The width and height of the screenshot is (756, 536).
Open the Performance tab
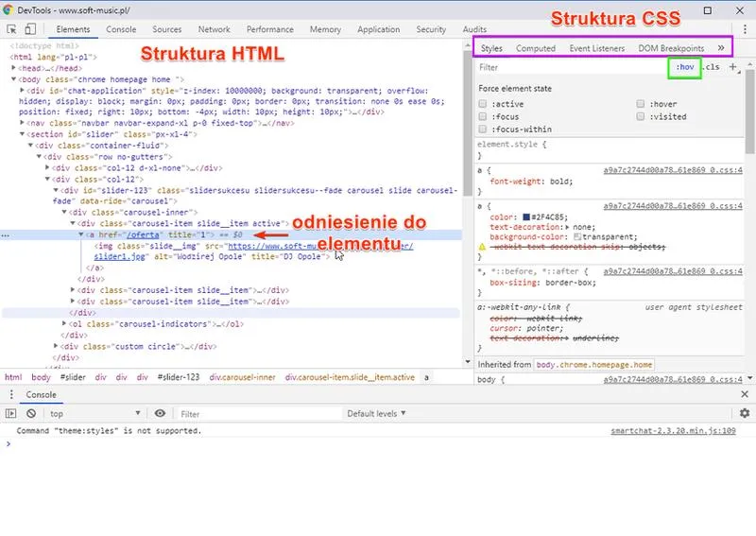point(270,29)
